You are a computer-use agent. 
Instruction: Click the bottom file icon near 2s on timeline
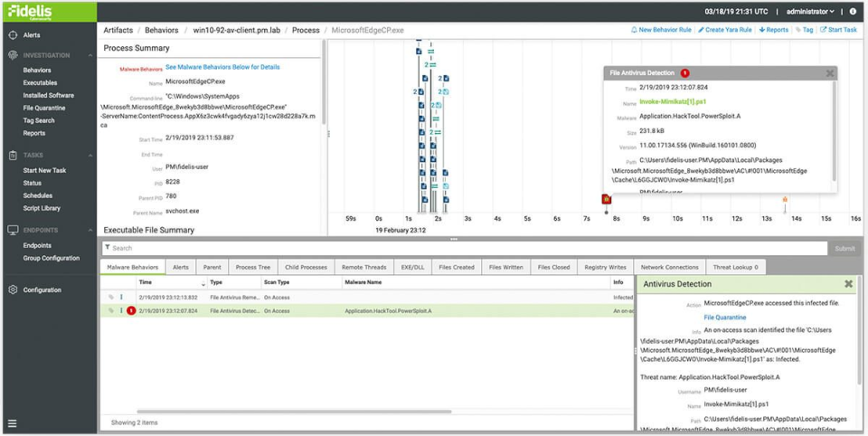pos(446,199)
